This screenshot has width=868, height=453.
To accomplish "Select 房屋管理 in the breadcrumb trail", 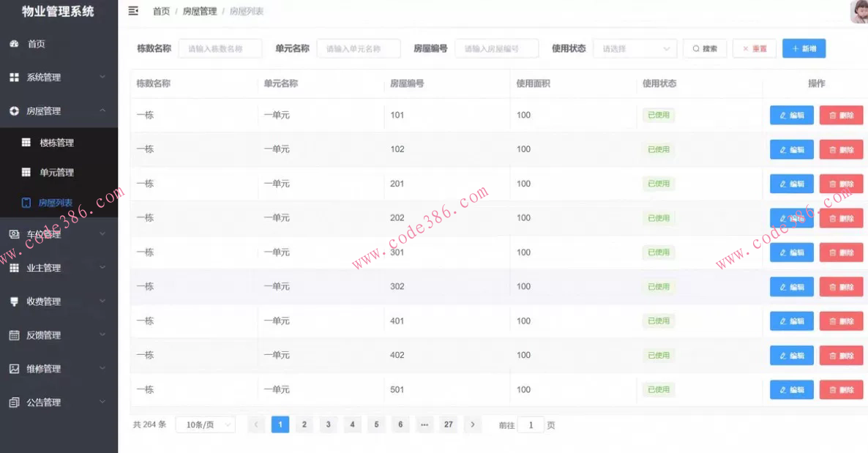I will tap(199, 11).
